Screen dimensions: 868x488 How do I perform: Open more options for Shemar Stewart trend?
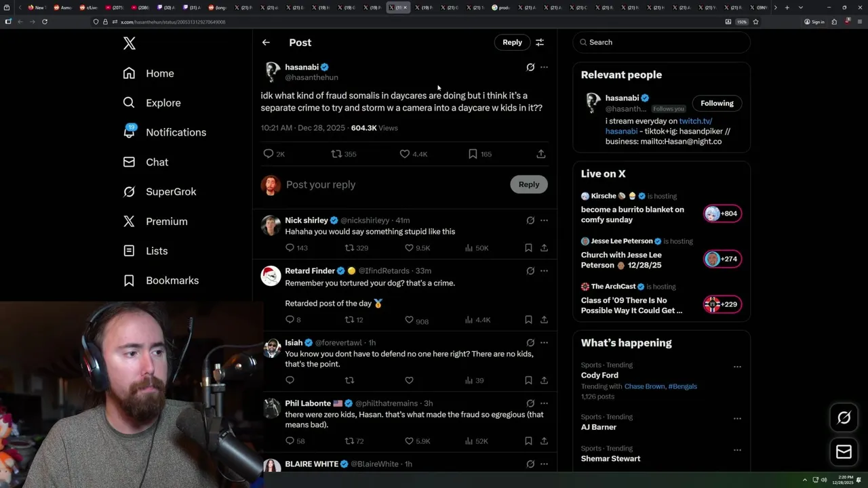click(x=737, y=450)
